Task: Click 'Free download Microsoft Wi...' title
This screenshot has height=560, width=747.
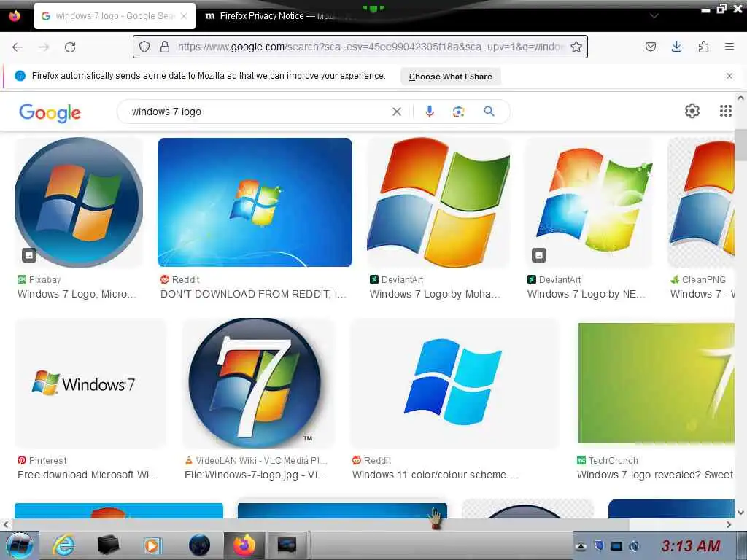Action: 88,475
